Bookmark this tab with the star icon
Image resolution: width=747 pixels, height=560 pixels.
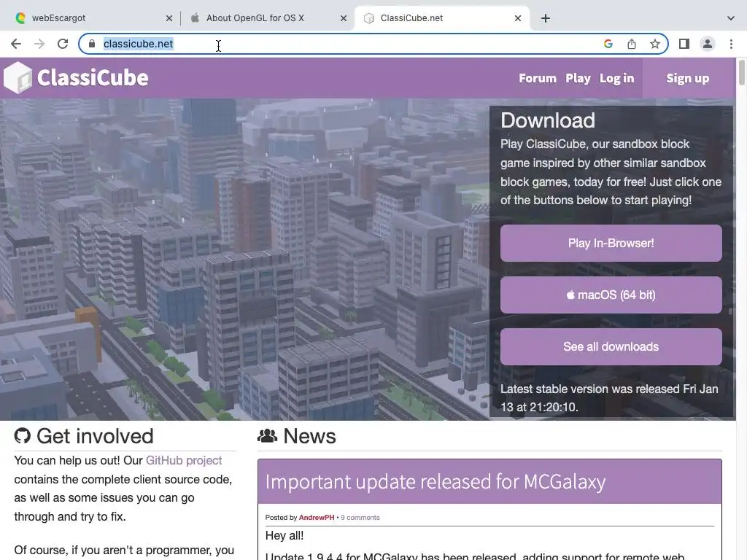pos(655,44)
